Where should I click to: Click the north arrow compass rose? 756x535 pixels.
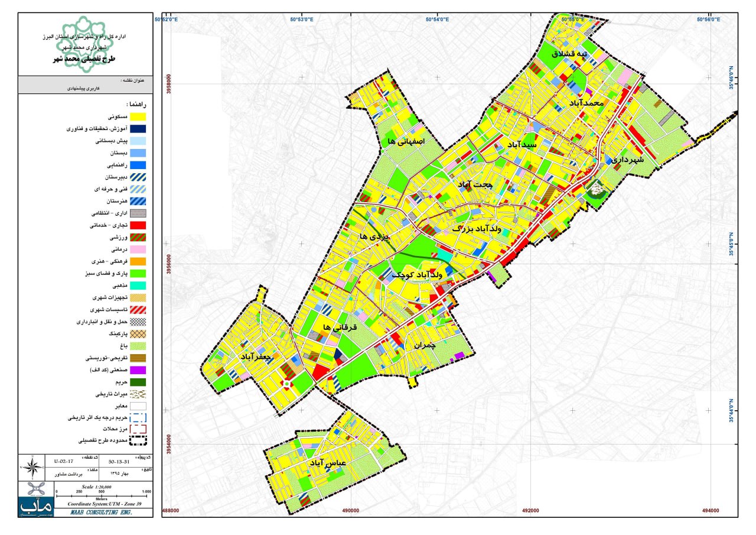[x=32, y=467]
